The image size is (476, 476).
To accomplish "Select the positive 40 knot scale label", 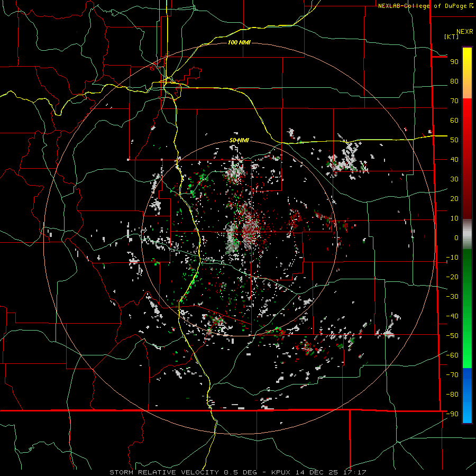I will (x=454, y=160).
